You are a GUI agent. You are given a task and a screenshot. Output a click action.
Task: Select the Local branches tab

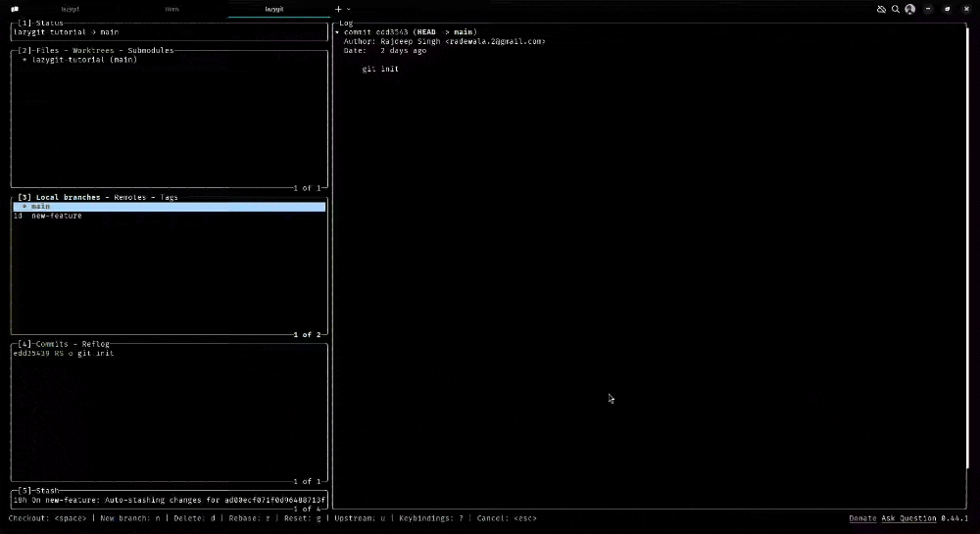[68, 197]
